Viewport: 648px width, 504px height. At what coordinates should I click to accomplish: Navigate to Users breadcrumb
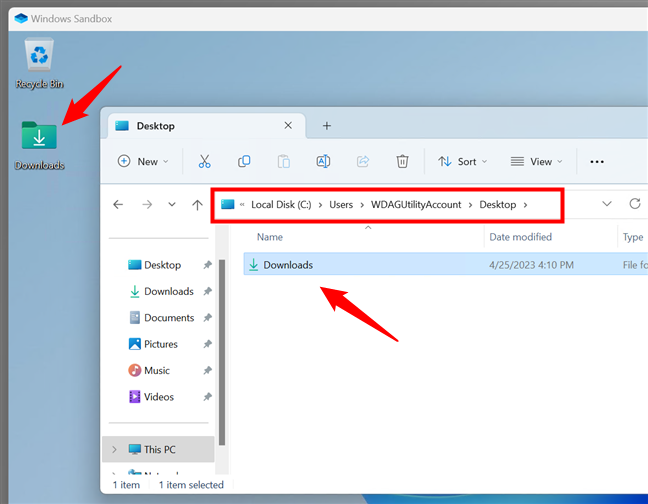[x=341, y=204]
